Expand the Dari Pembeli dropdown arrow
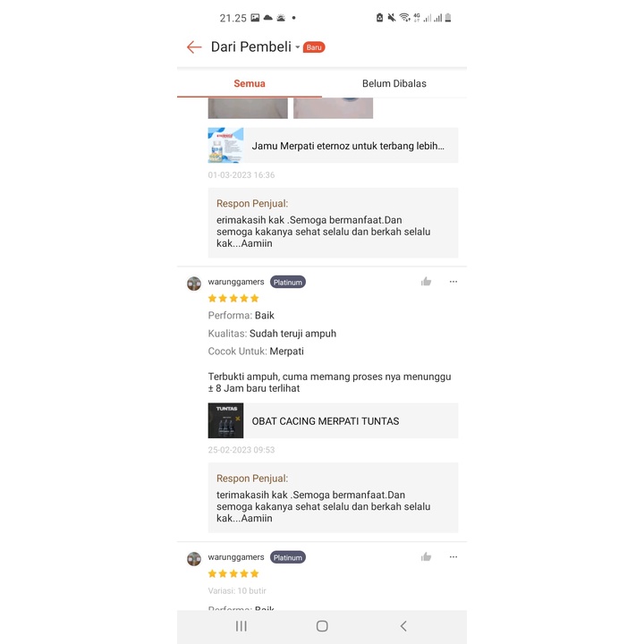The image size is (644, 644). (x=297, y=47)
